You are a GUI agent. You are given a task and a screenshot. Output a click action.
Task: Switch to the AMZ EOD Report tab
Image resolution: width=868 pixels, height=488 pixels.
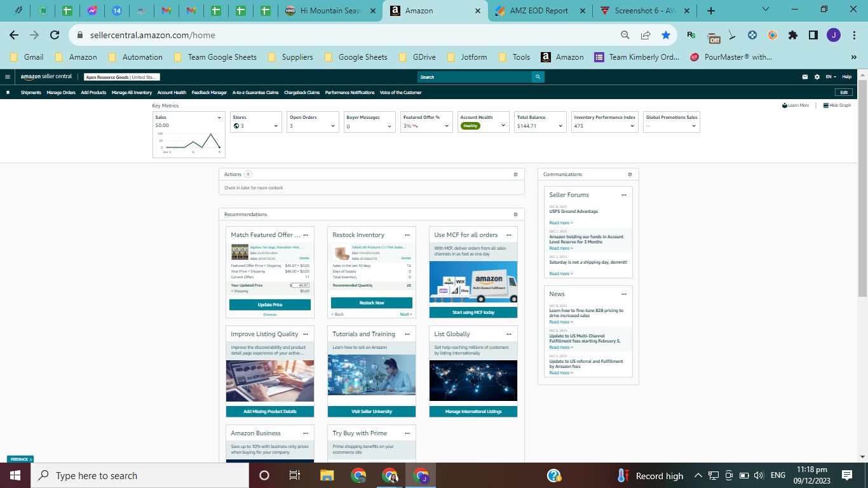(539, 11)
